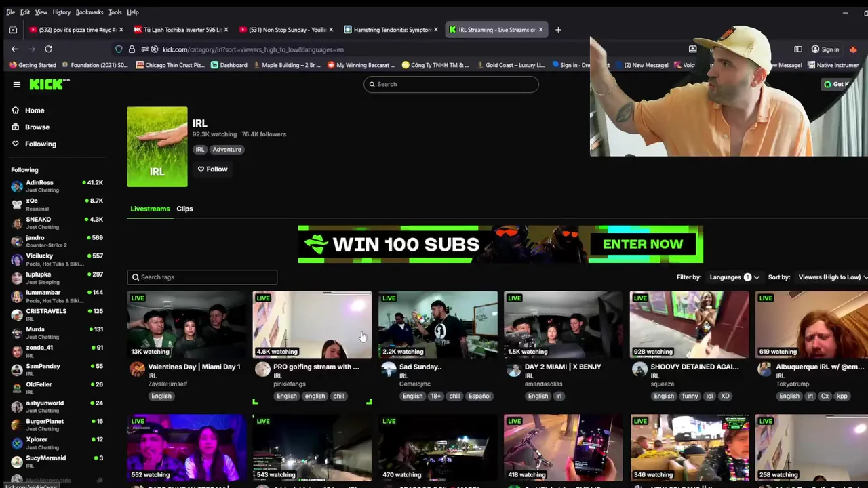Click OldFeller in Following list

(x=57, y=388)
